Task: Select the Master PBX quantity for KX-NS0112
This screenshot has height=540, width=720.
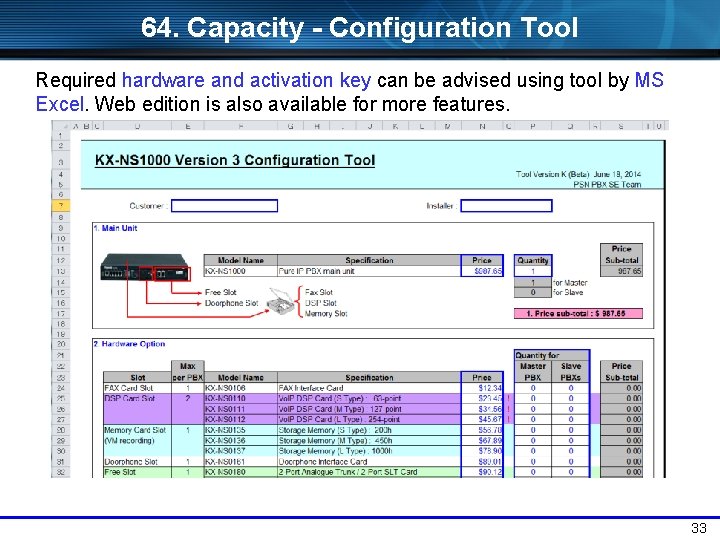Action: pos(533,419)
